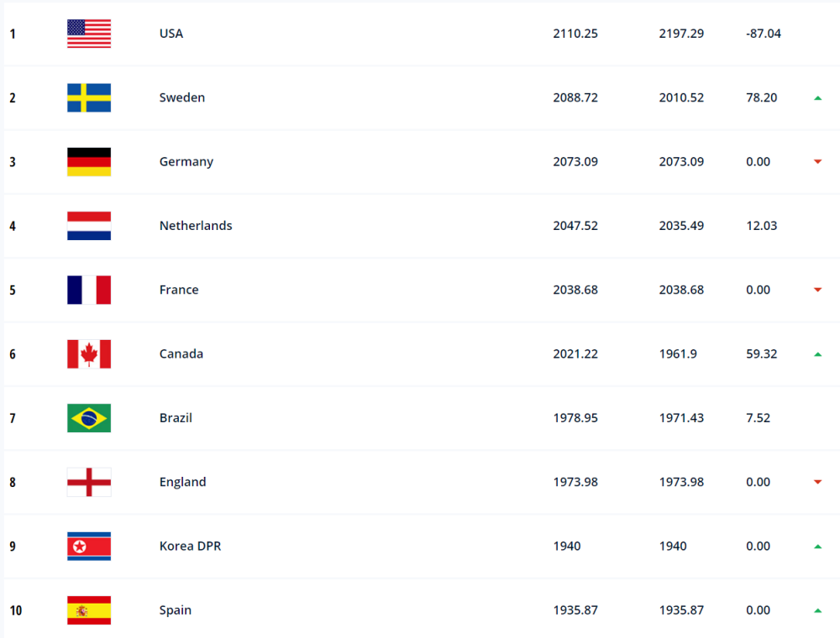Click Brazil's points change value 7.52
Viewport: 840px width, 638px height.
(758, 418)
